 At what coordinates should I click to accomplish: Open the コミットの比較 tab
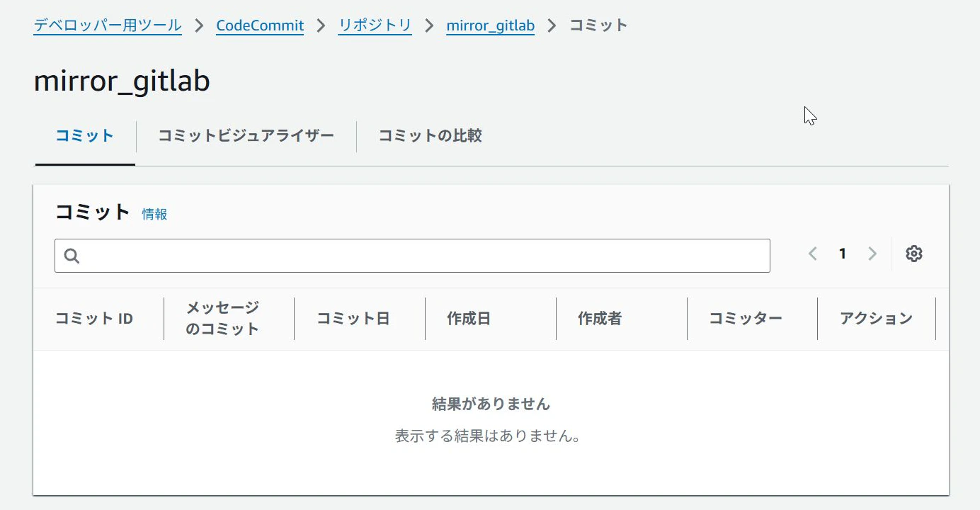(431, 136)
